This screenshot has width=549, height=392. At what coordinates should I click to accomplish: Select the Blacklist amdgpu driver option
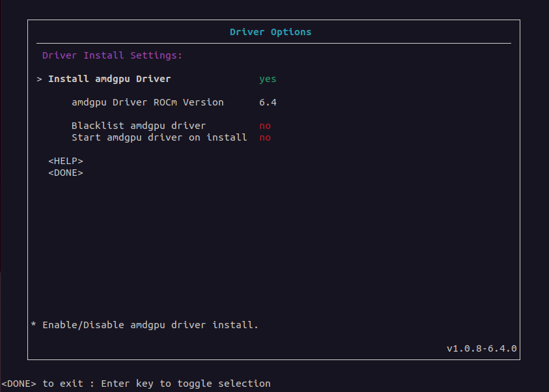pos(138,126)
